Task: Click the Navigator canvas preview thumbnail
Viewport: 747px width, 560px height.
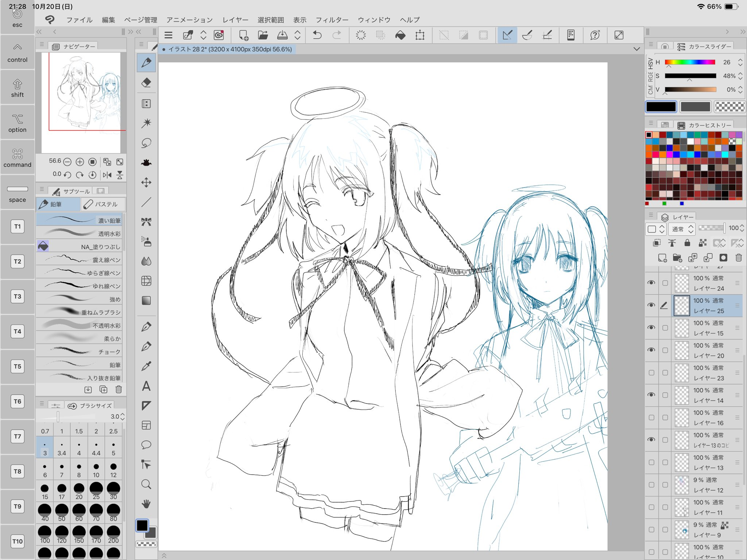Action: (x=81, y=103)
